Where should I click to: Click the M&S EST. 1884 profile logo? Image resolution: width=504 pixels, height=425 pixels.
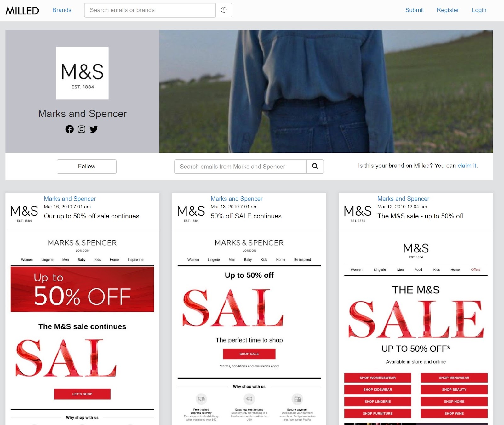[x=83, y=73]
